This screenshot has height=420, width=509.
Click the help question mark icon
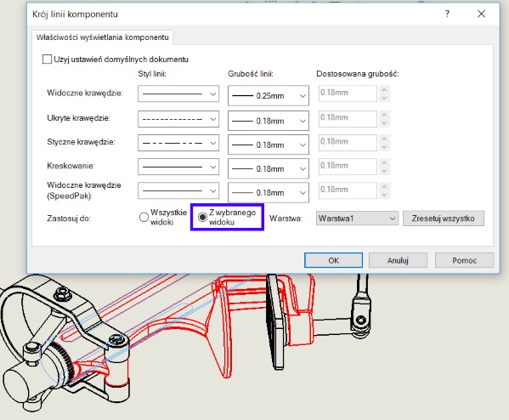click(x=447, y=14)
